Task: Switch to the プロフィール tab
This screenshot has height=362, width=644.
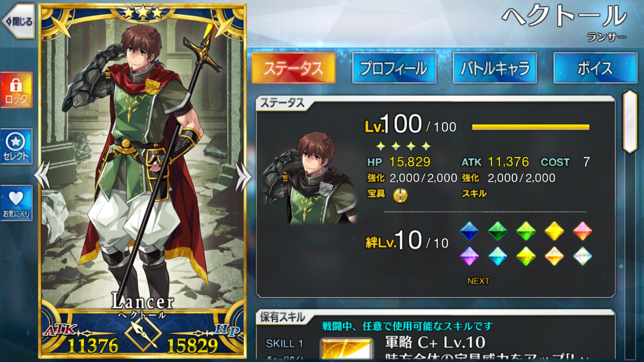Action: (x=394, y=68)
